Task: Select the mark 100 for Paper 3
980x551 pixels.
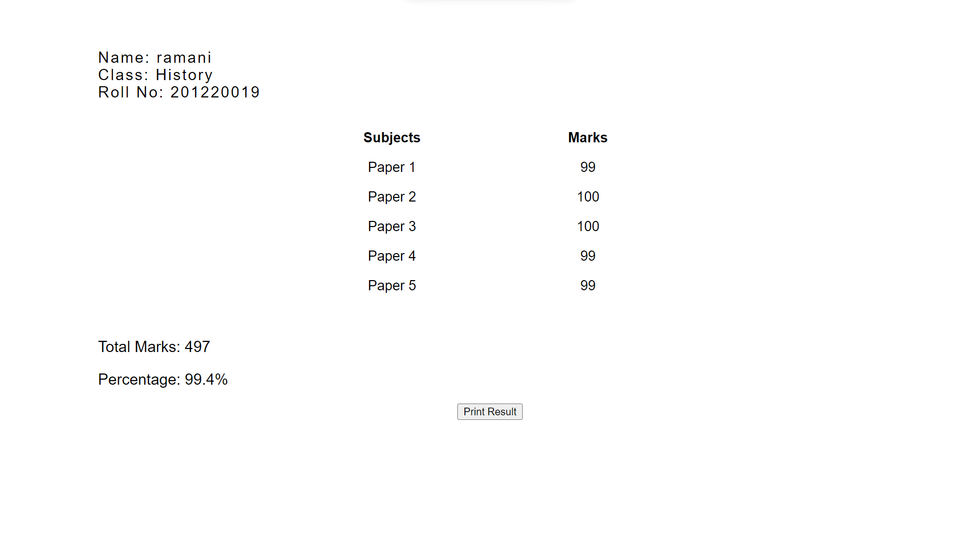Action: tap(587, 226)
